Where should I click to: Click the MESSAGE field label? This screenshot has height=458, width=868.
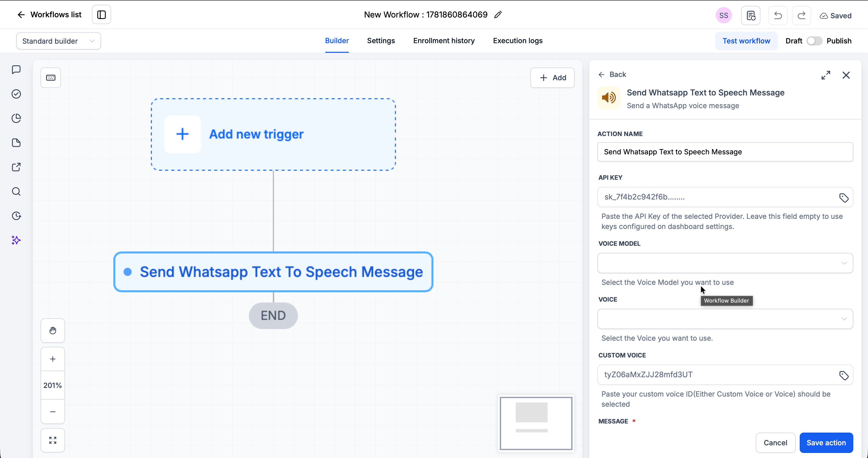[613, 422]
